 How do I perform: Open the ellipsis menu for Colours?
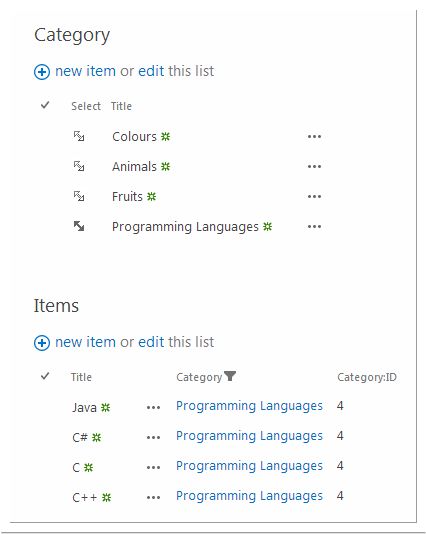point(314,137)
